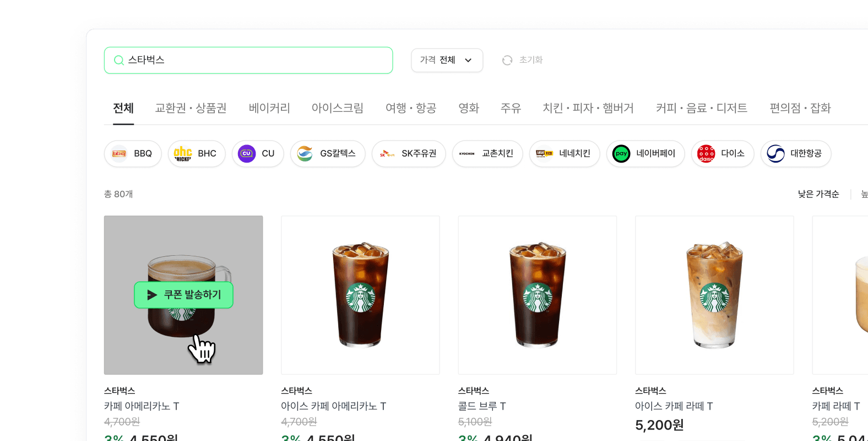Select the 전체 tab
This screenshot has width=868, height=441.
(x=123, y=108)
